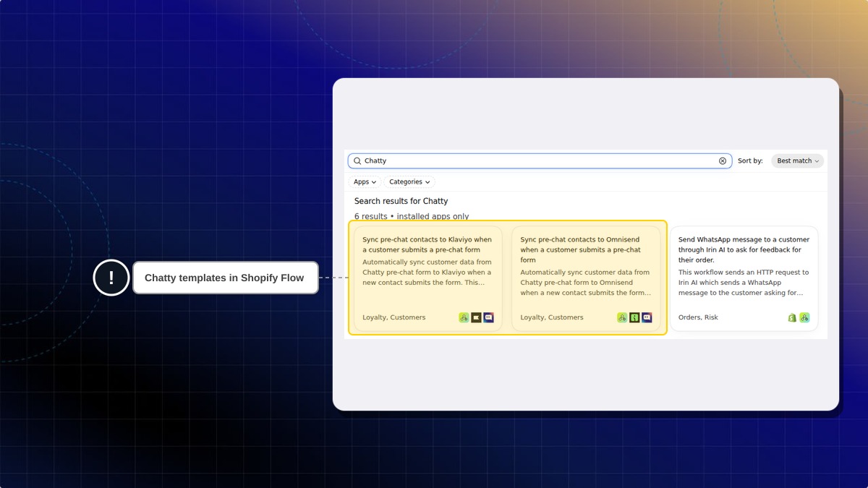This screenshot has height=488, width=868.
Task: Click Flow icon on the Klaviyo card
Action: 464,317
